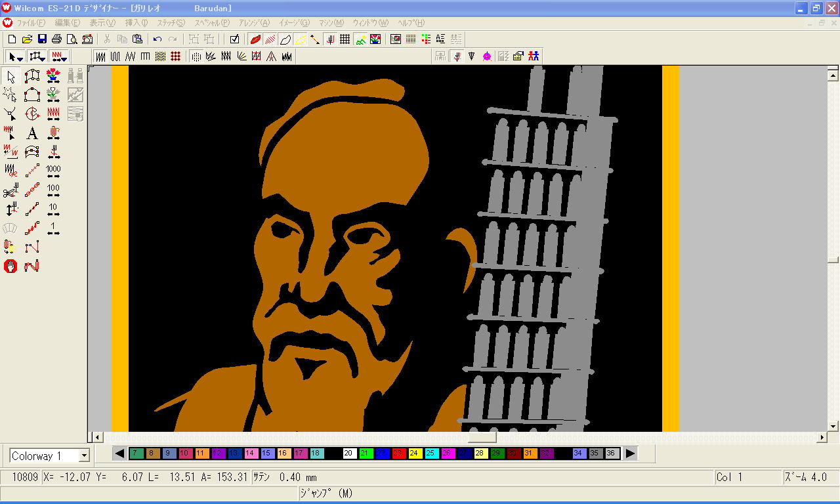Open the 表示(V) menu
Image resolution: width=840 pixels, height=504 pixels.
102,23
